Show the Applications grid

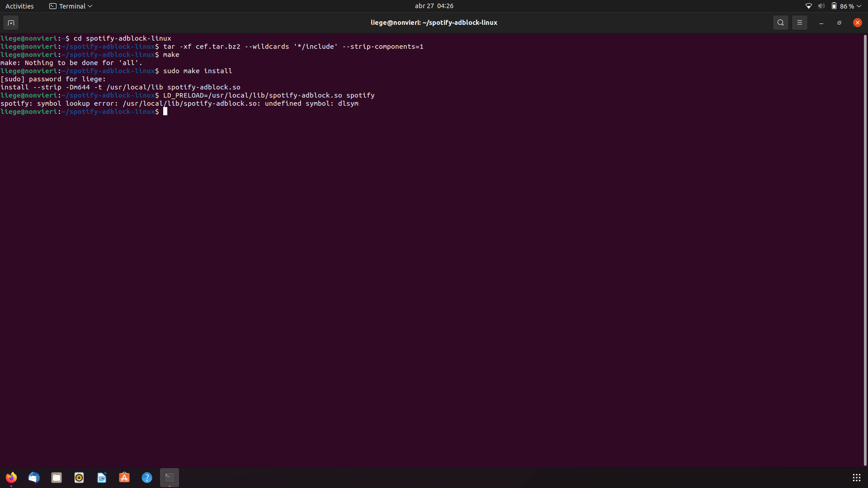(856, 477)
